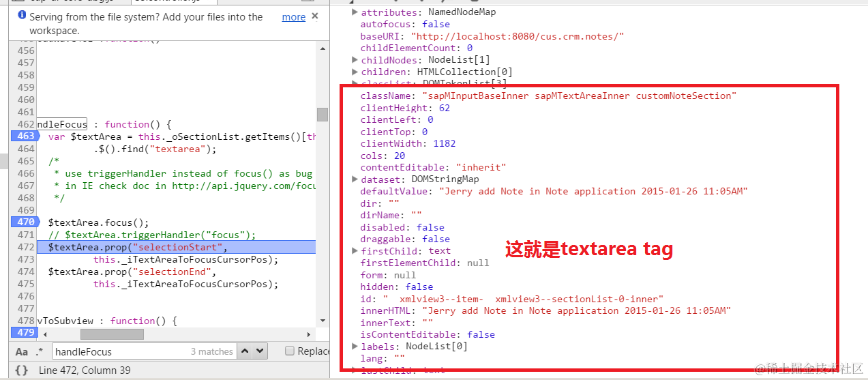Jump to previous handleFocus match
Viewport: 868px width, 380px height.
click(244, 351)
